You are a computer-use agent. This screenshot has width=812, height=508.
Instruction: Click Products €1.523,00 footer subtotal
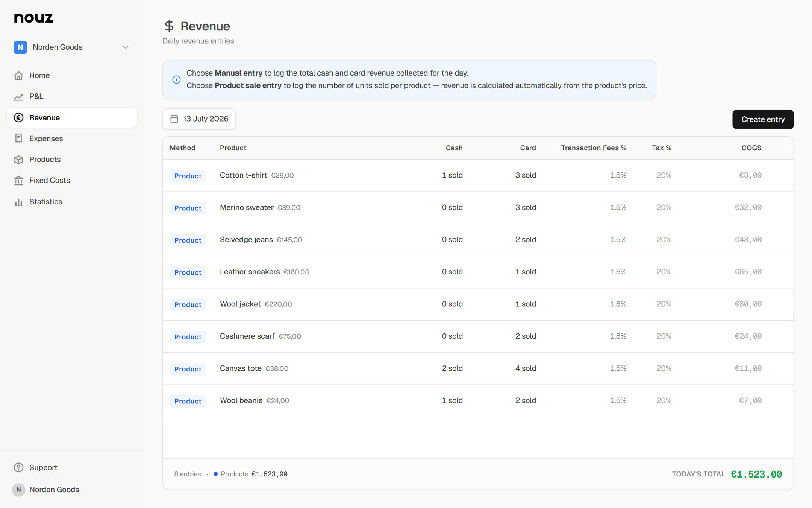[254, 474]
